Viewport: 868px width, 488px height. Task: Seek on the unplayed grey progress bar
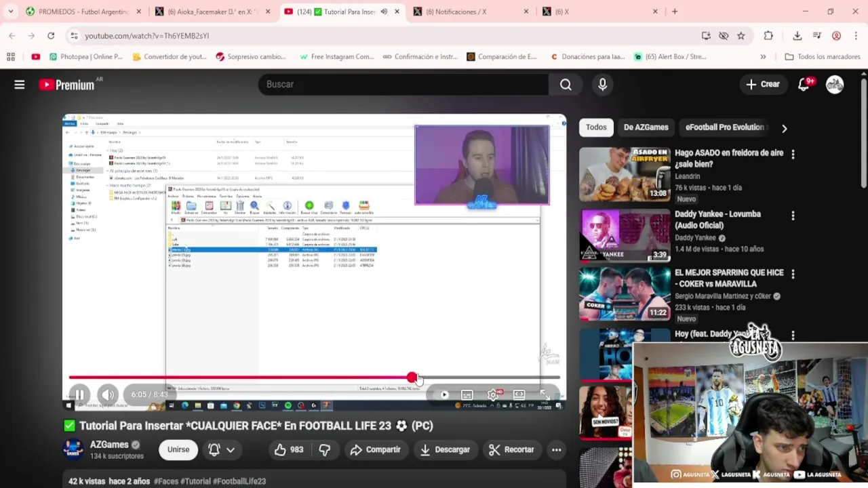tap(488, 377)
